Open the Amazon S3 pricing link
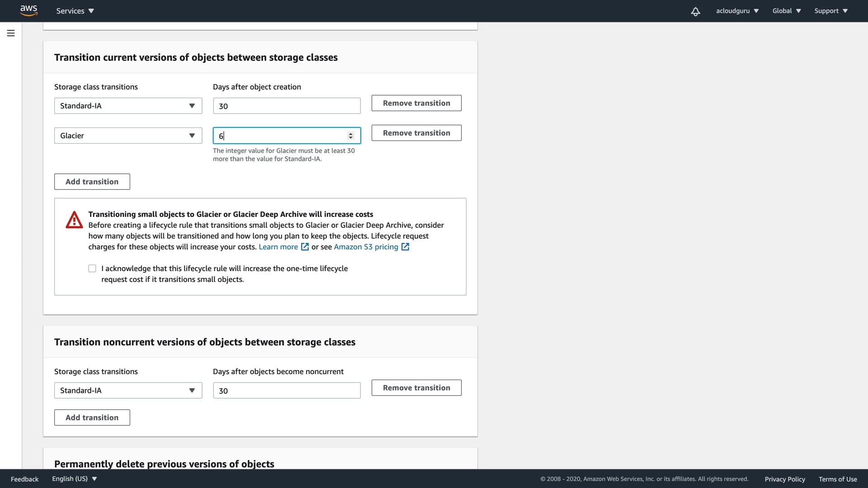This screenshot has height=488, width=868. (366, 247)
